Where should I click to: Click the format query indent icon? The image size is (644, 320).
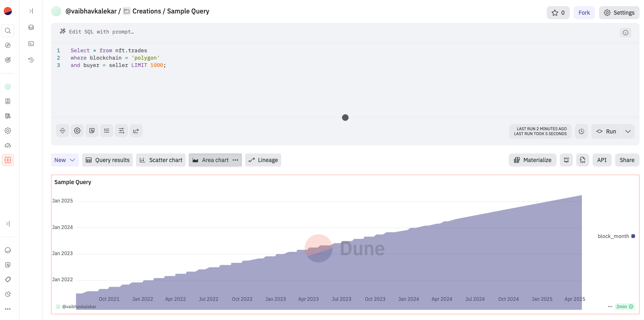tap(107, 131)
